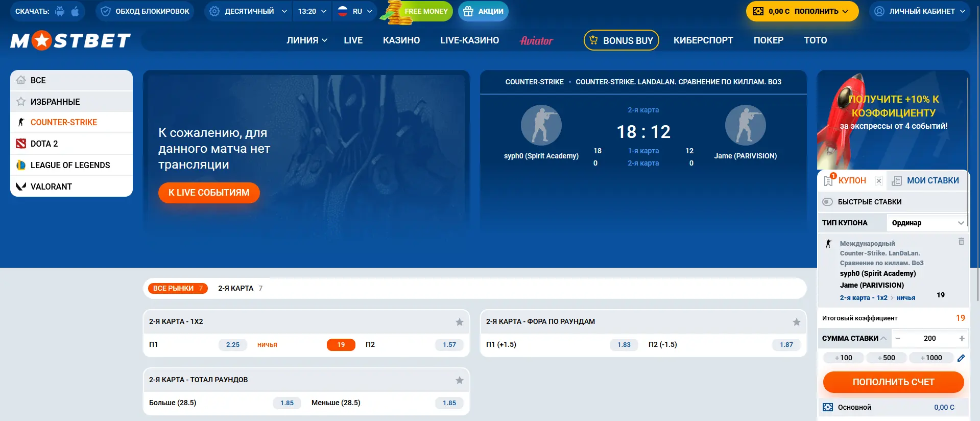Viewport: 980px width, 421px height.
Task: Favorite the Тотал раундов market star
Action: pos(460,380)
